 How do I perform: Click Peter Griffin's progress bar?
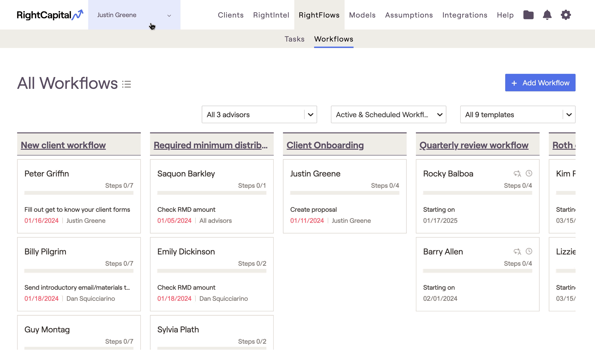79,193
